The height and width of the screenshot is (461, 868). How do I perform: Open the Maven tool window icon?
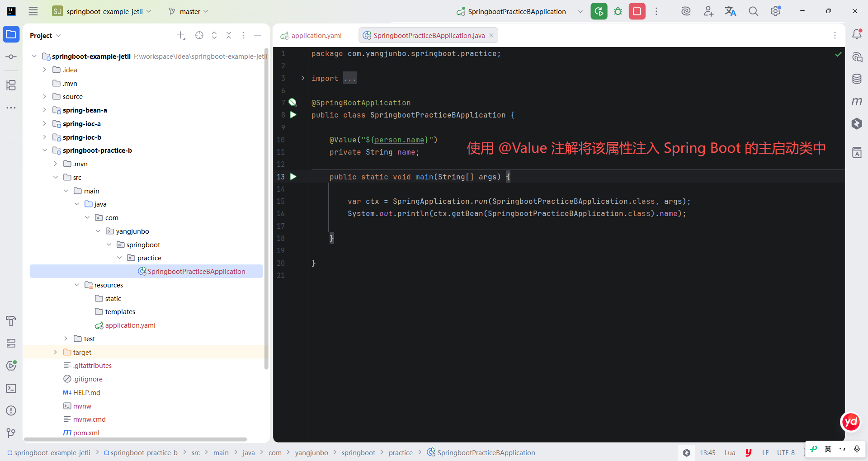(x=857, y=101)
